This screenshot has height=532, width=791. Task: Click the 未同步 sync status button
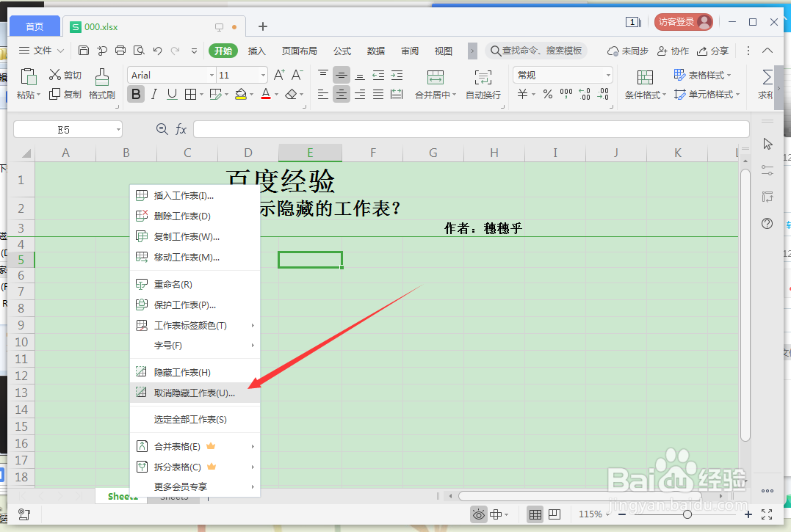(x=627, y=51)
